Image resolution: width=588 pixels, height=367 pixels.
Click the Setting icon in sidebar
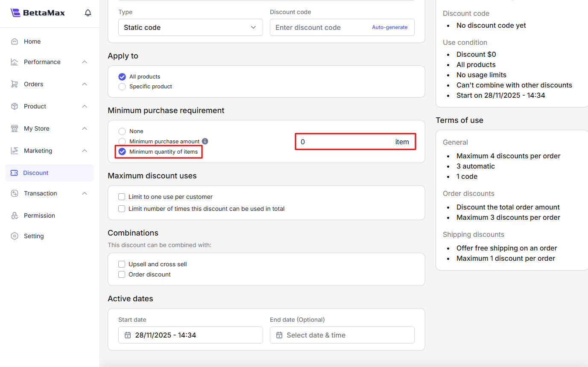[x=15, y=236]
